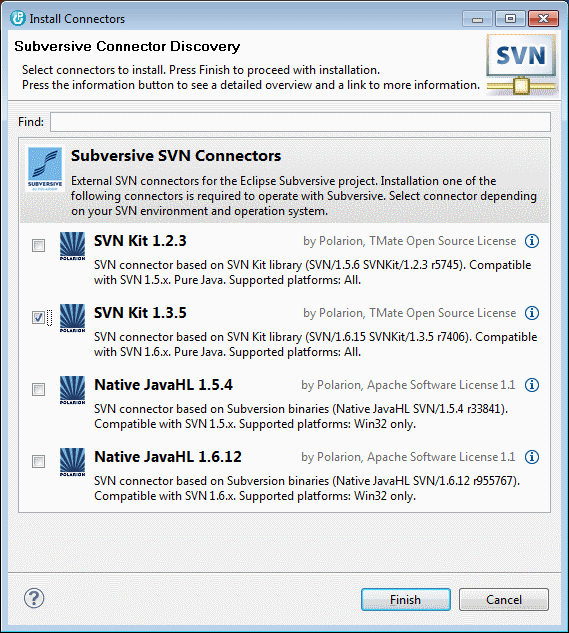Click Polarion logo beside Native JavaHL 1.6.12
Image resolution: width=569 pixels, height=633 pixels.
tap(72, 462)
